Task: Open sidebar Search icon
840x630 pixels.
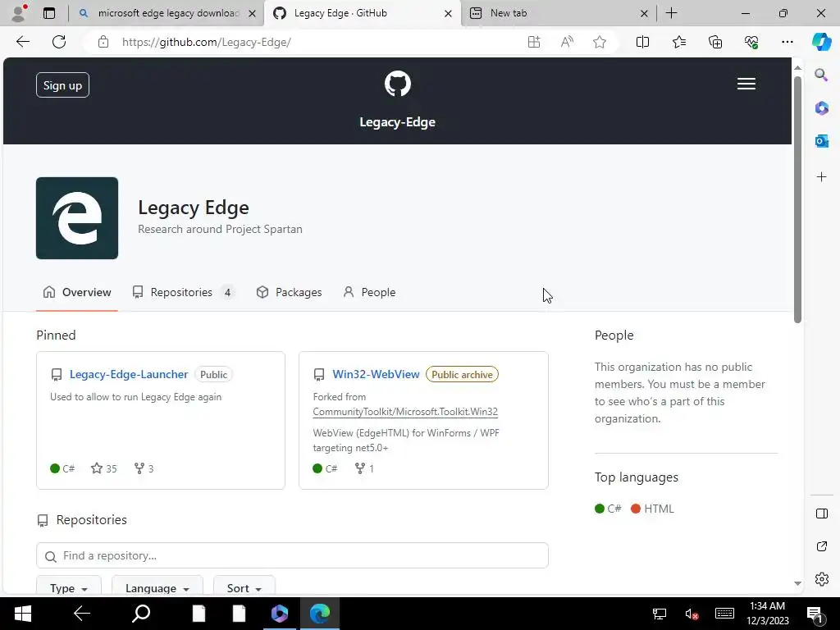Action: (x=821, y=75)
